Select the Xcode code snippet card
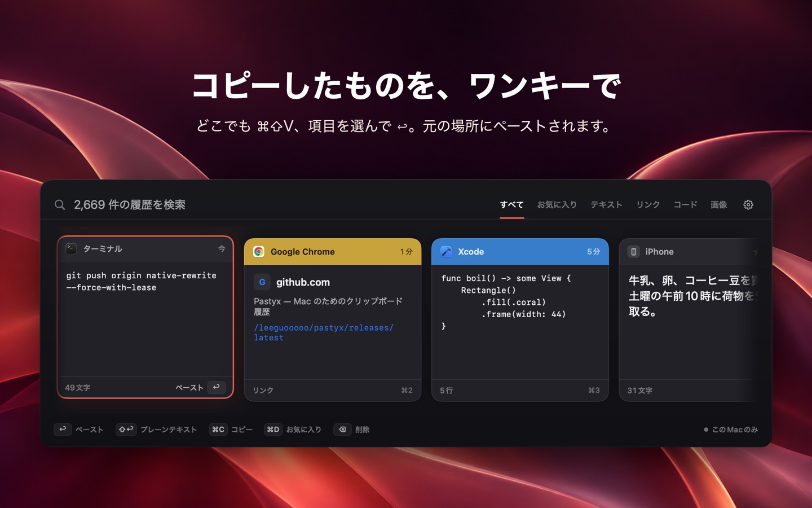 pyautogui.click(x=520, y=320)
